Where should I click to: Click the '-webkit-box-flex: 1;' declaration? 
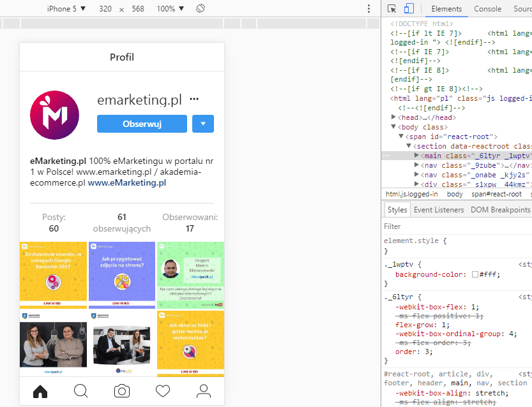click(x=437, y=307)
